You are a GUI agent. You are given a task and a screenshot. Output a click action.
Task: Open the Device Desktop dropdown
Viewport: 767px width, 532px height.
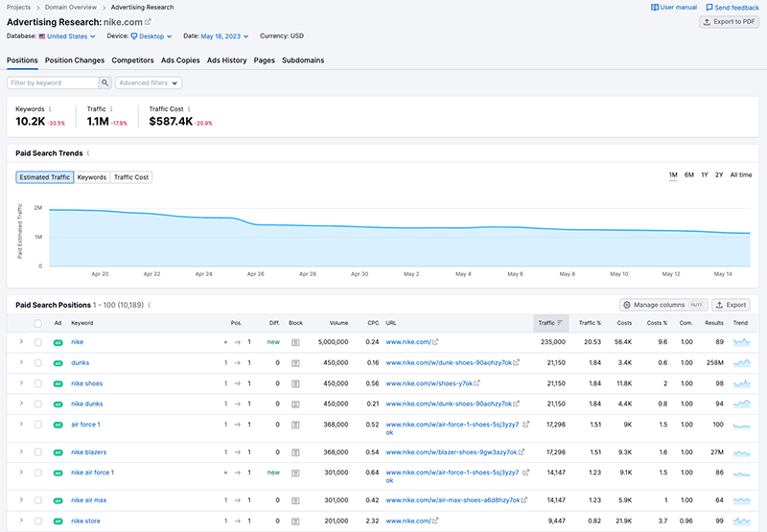point(151,36)
